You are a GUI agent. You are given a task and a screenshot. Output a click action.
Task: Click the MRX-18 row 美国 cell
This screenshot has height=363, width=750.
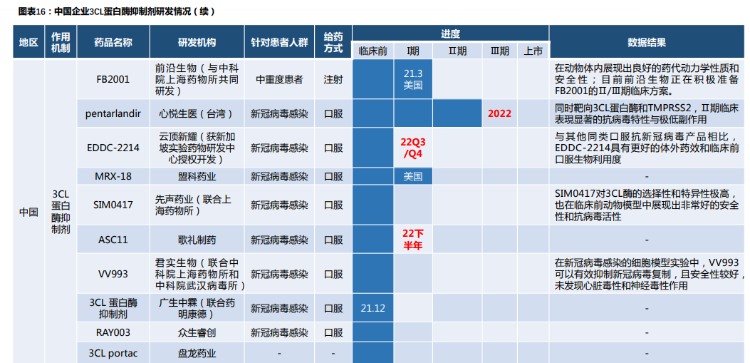coord(413,176)
